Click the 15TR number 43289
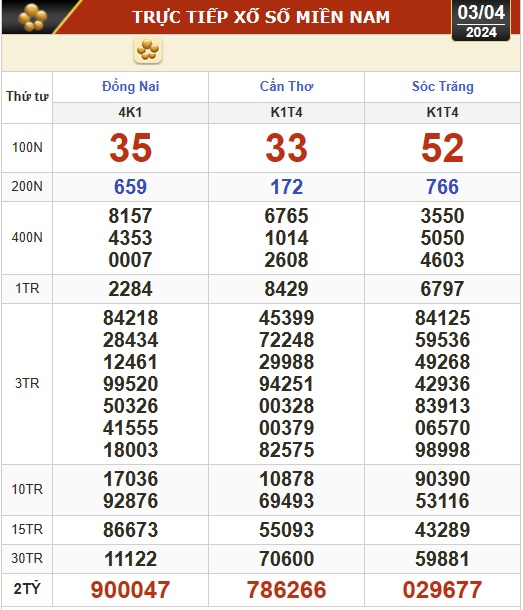523x610 pixels. click(442, 530)
